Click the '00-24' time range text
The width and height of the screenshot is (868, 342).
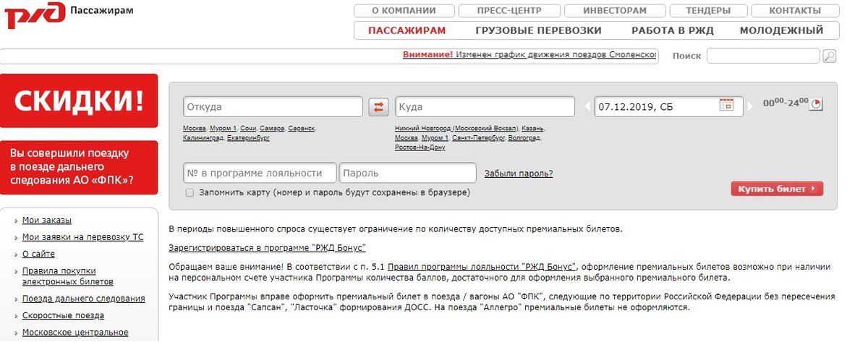pos(785,103)
